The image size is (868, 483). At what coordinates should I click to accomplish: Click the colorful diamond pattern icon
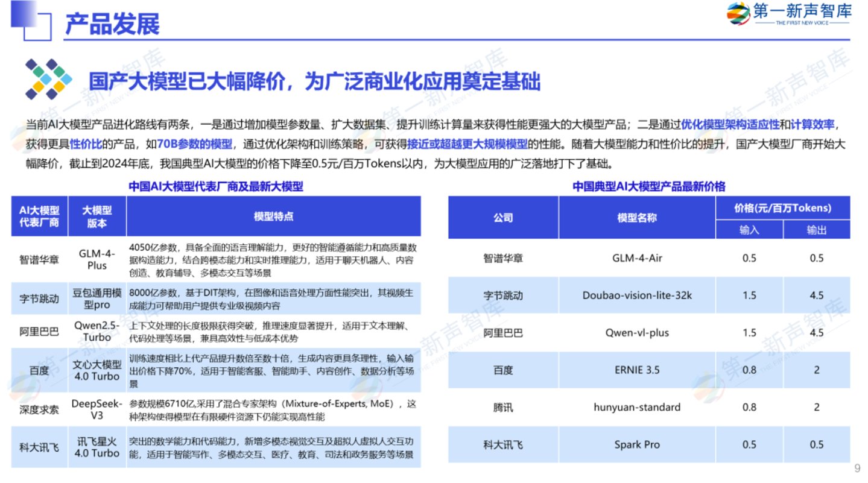pos(48,79)
